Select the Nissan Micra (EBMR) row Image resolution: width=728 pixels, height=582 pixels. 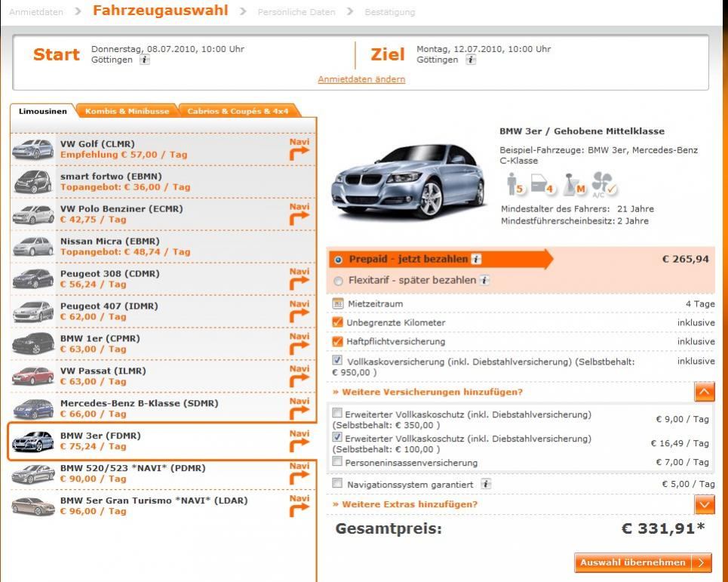(163, 247)
